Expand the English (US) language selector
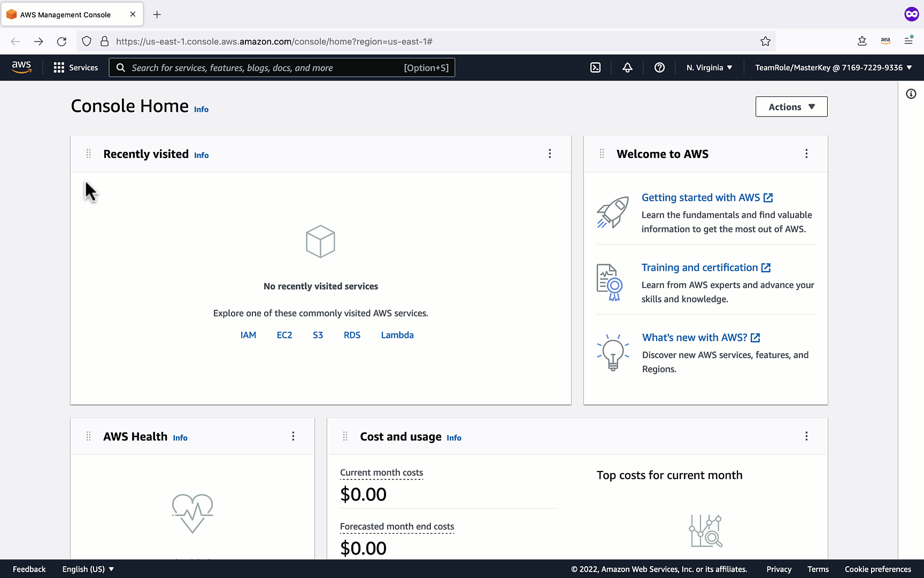 (88, 569)
